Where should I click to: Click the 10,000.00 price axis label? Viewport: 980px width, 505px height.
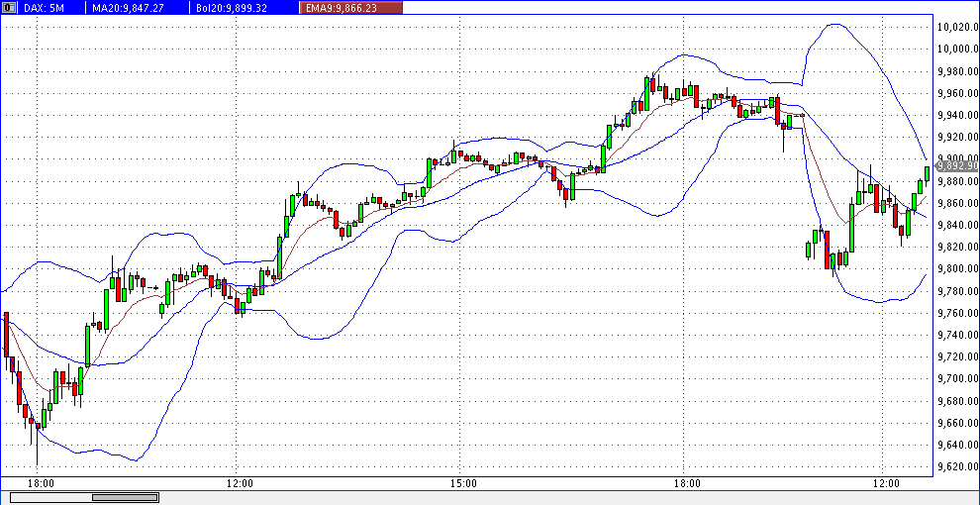pyautogui.click(x=957, y=50)
